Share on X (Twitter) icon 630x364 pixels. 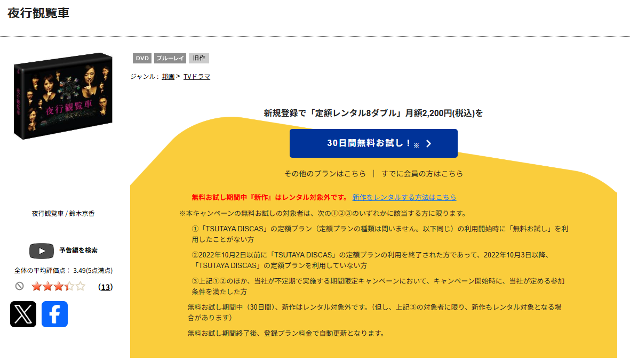[x=23, y=314]
